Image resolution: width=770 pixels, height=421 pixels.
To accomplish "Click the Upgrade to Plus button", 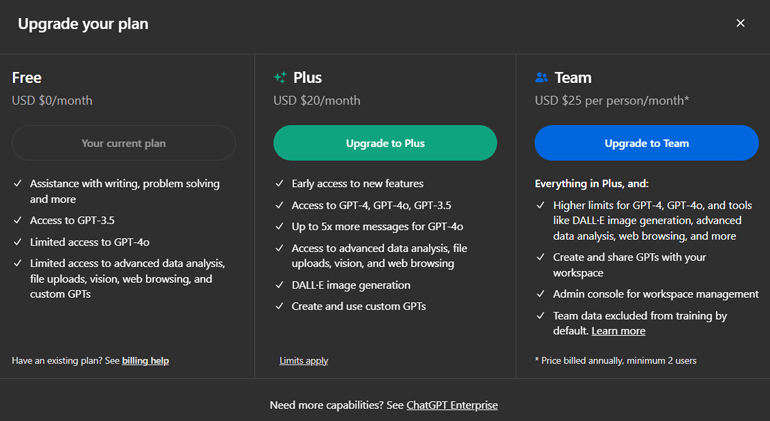I will (385, 143).
